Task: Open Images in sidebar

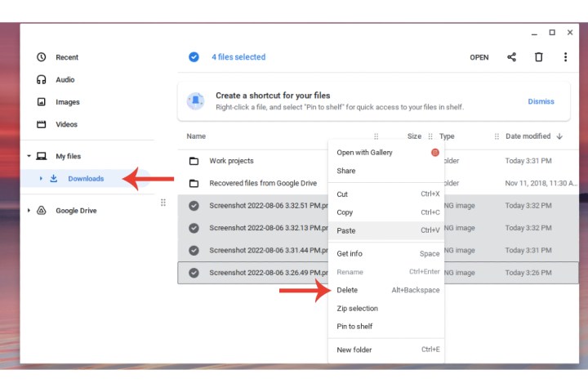Action: [x=68, y=102]
